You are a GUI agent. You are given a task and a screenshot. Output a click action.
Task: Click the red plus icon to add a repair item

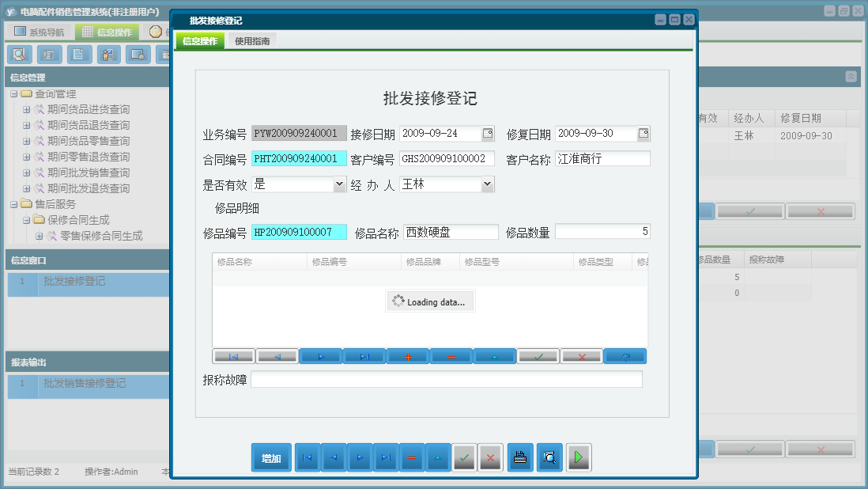407,356
